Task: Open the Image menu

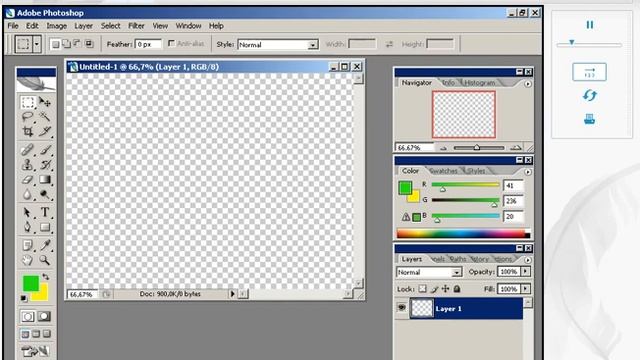Action: tap(56, 26)
